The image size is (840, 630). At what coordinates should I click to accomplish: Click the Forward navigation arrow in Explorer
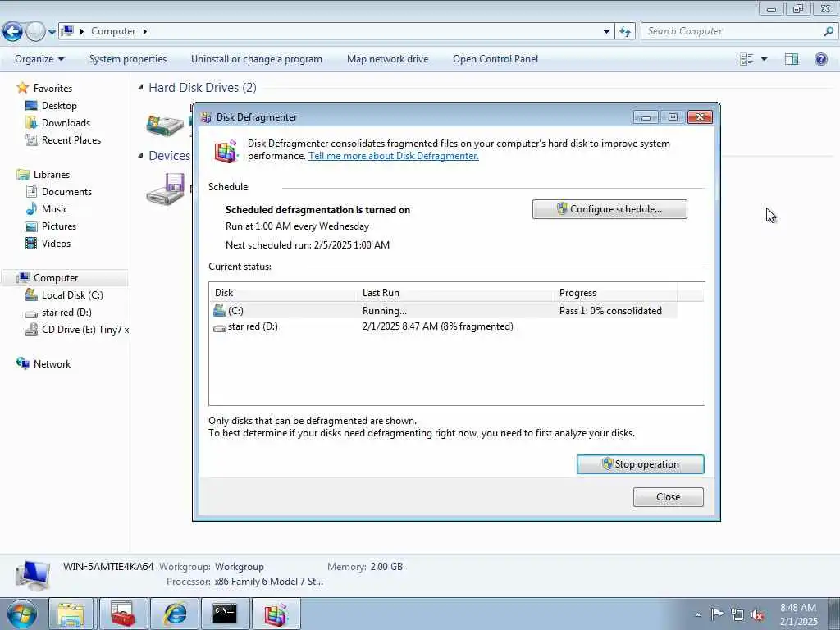[35, 31]
